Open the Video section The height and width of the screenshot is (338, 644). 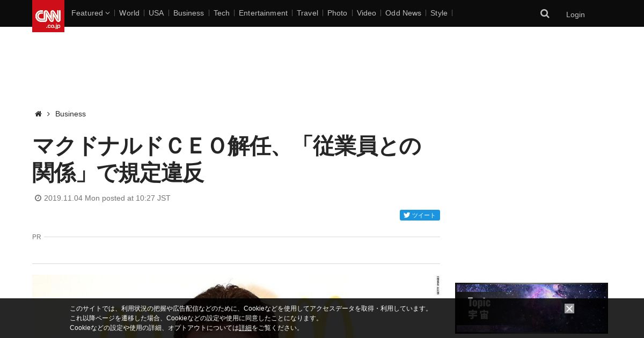pyautogui.click(x=367, y=13)
